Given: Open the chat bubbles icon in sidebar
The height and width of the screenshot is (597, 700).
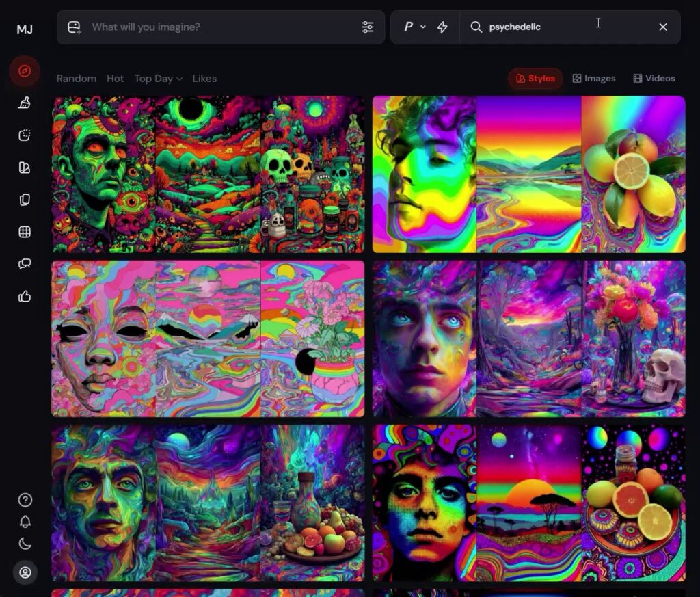Looking at the screenshot, I should [25, 264].
